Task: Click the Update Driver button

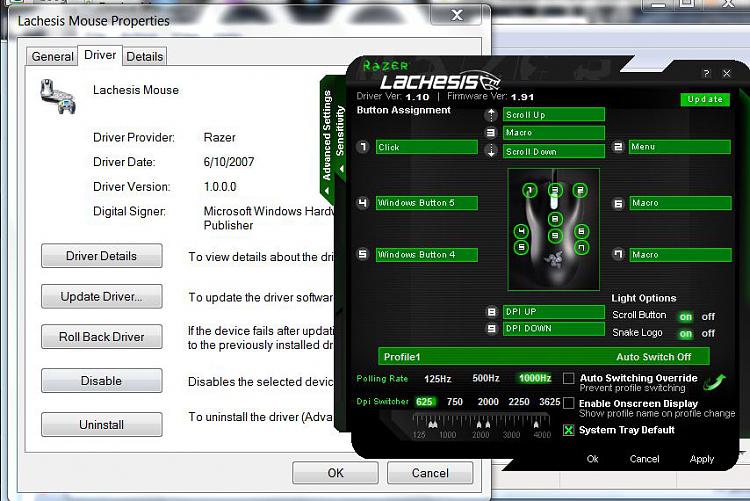Action: [101, 297]
